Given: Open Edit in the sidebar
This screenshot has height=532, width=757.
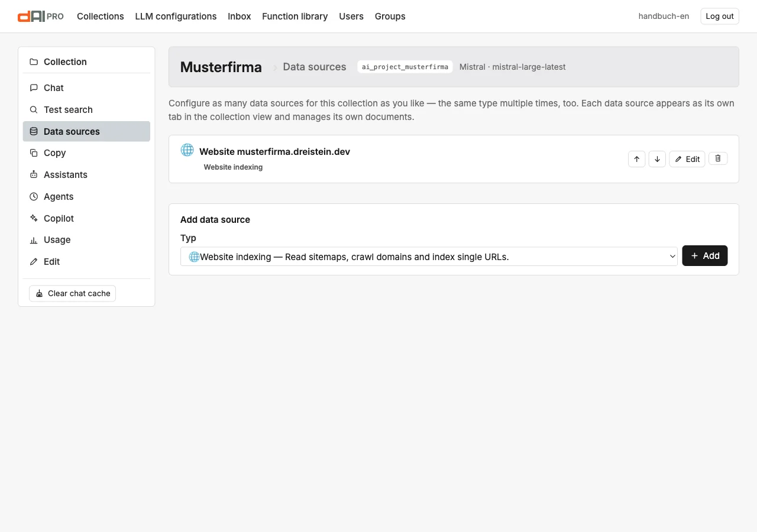Looking at the screenshot, I should pyautogui.click(x=86, y=262).
